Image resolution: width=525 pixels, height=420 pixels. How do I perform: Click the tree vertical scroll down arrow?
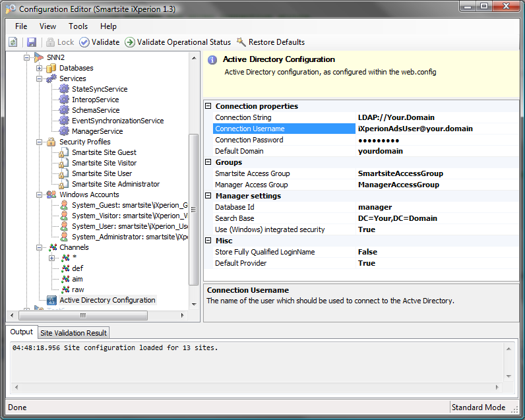[194, 304]
